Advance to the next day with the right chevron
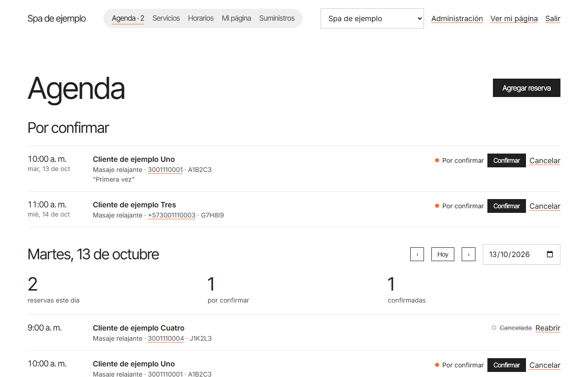The height and width of the screenshot is (377, 588). click(469, 254)
